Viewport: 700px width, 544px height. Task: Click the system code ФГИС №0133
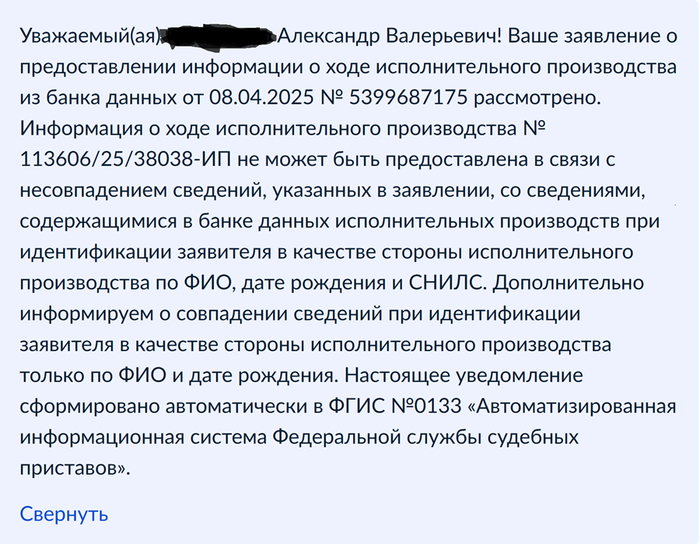386,407
